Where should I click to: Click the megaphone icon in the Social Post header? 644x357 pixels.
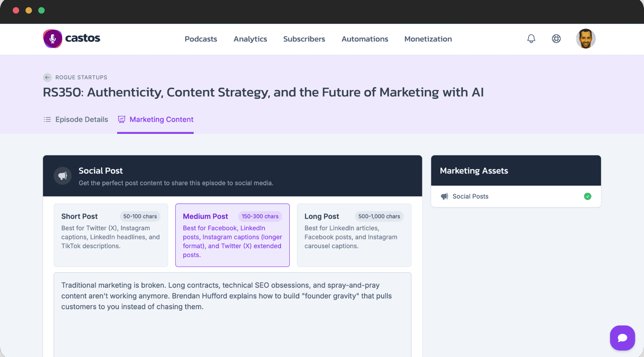[63, 176]
